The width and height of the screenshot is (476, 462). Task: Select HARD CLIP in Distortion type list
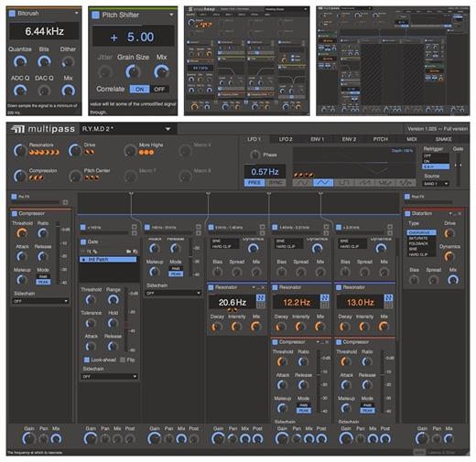421,254
